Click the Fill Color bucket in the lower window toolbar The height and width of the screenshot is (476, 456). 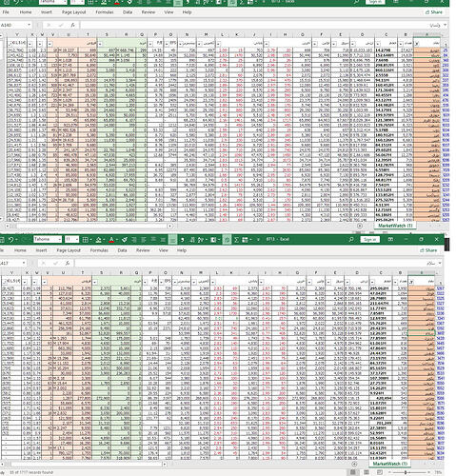[98, 240]
